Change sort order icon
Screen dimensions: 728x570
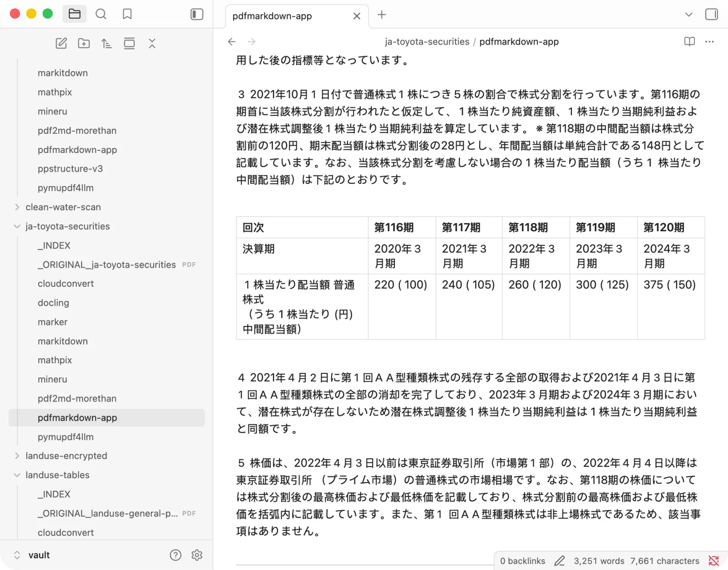106,43
